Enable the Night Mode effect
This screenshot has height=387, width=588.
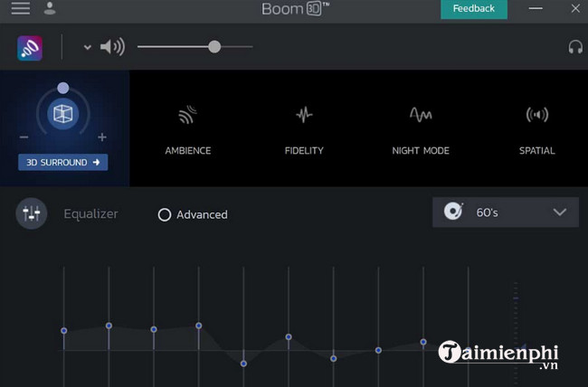[421, 130]
